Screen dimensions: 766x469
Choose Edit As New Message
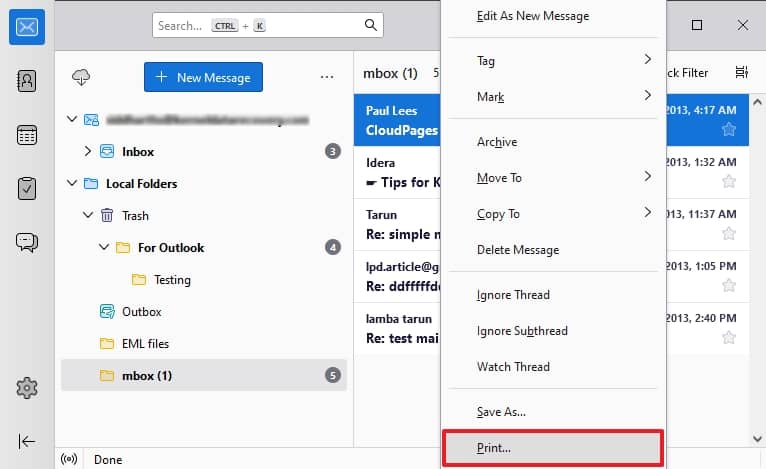(553, 16)
